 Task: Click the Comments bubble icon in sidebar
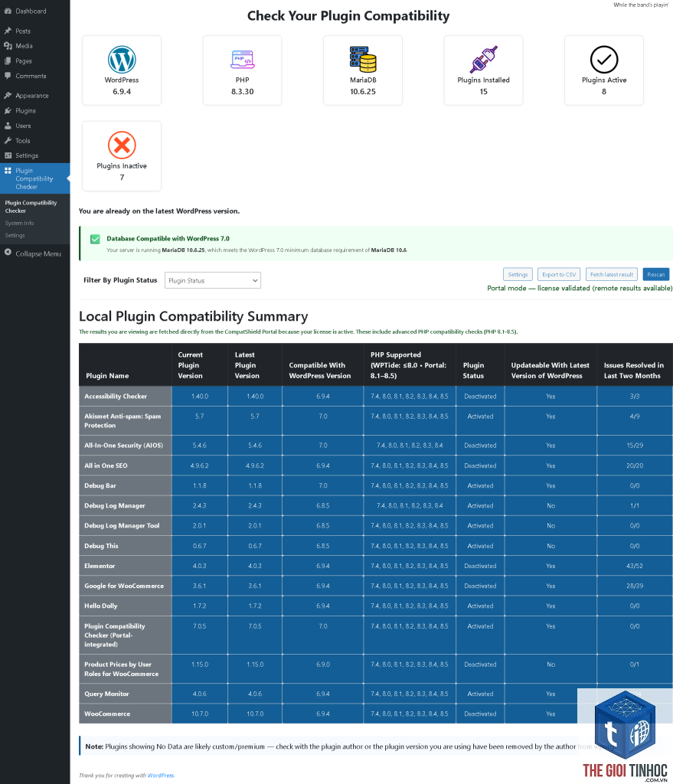click(x=8, y=76)
